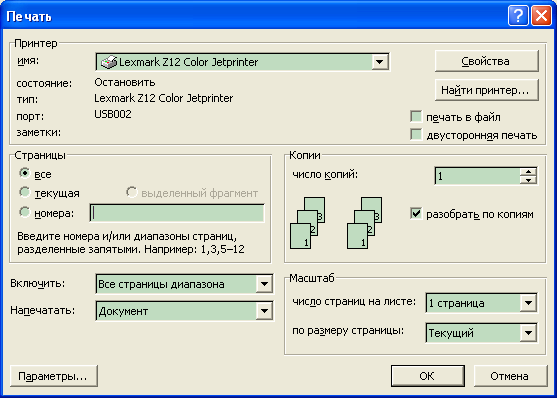Open по размеру страницы dropdown
Viewport: 557px width, 398px height.
(528, 333)
